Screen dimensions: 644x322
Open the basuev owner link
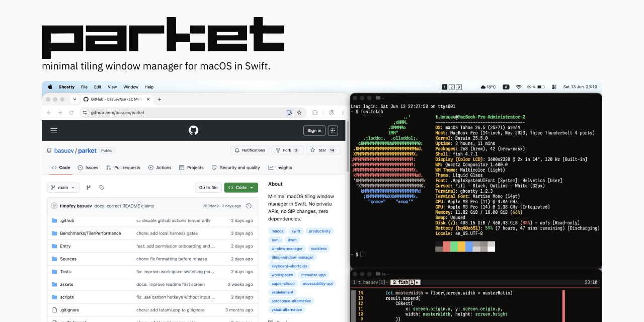64,150
